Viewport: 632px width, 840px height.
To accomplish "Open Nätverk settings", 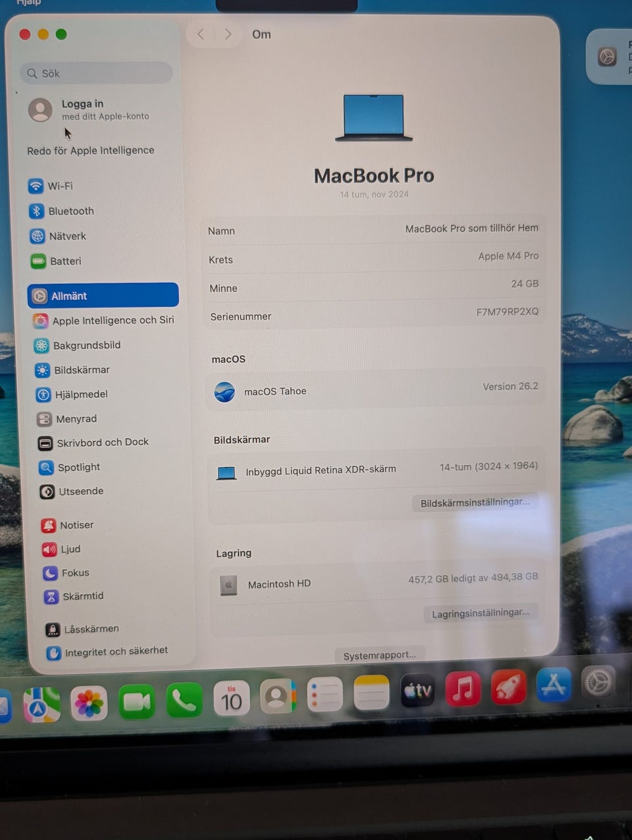I will coord(59,236).
